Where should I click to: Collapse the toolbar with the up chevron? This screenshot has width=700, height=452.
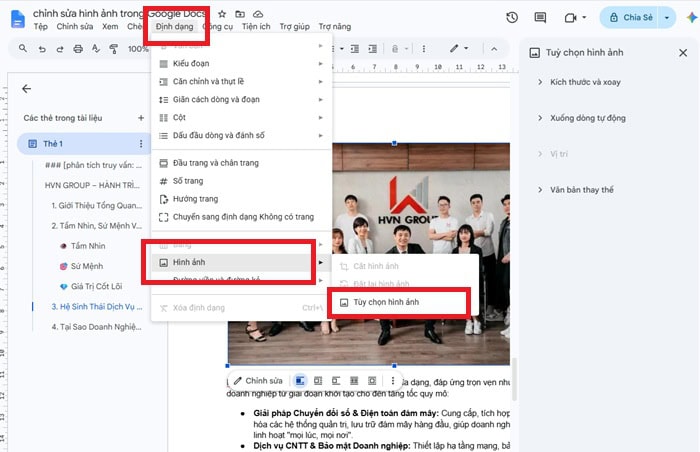[494, 49]
